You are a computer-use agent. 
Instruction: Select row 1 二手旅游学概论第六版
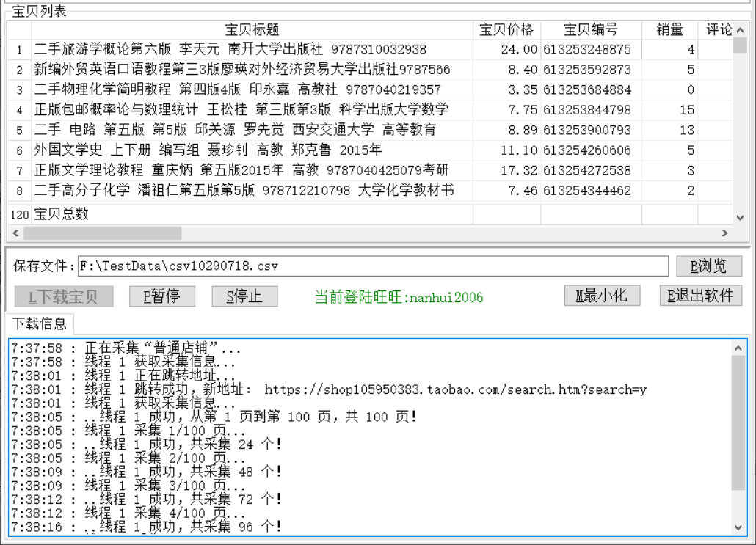[230, 50]
